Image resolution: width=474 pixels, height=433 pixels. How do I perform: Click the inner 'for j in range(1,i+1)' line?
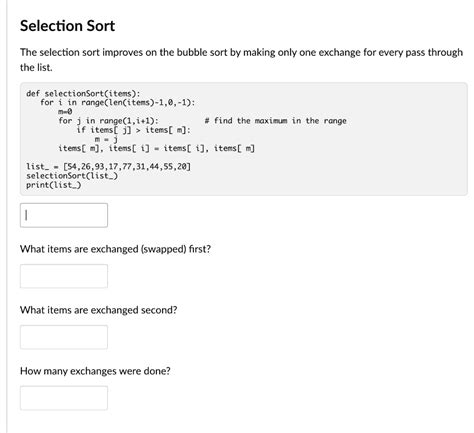coord(108,121)
